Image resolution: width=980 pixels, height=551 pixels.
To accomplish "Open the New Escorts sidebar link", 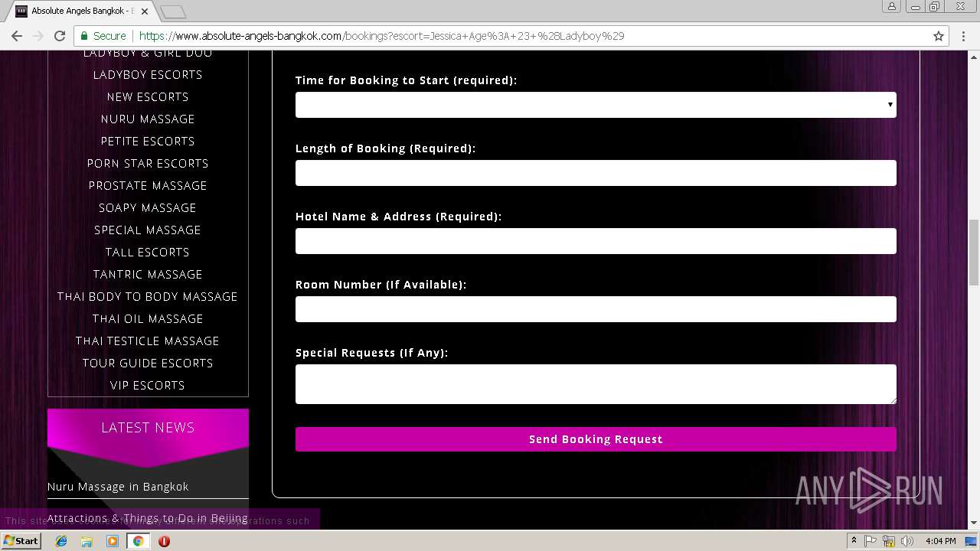I will 148,97.
